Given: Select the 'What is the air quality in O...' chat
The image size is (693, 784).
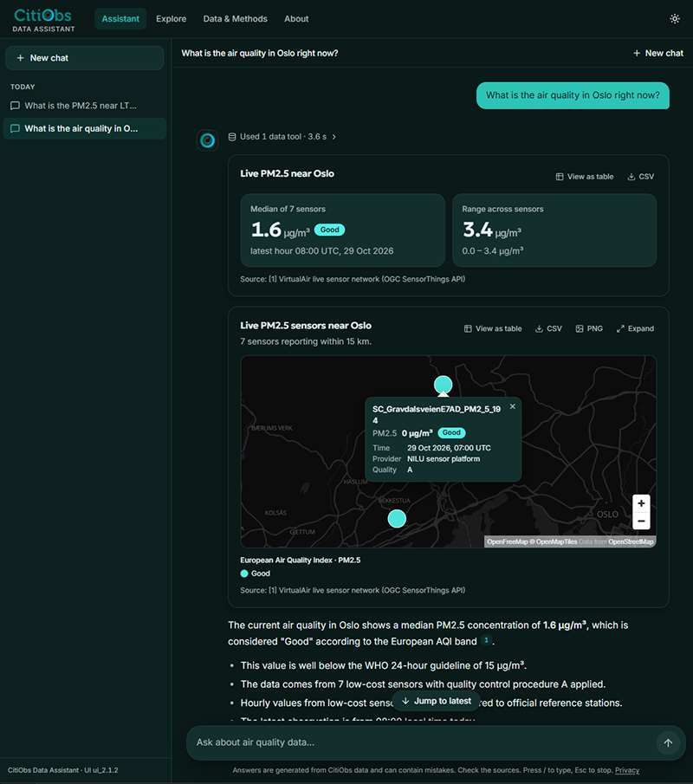Looking at the screenshot, I should coord(85,128).
